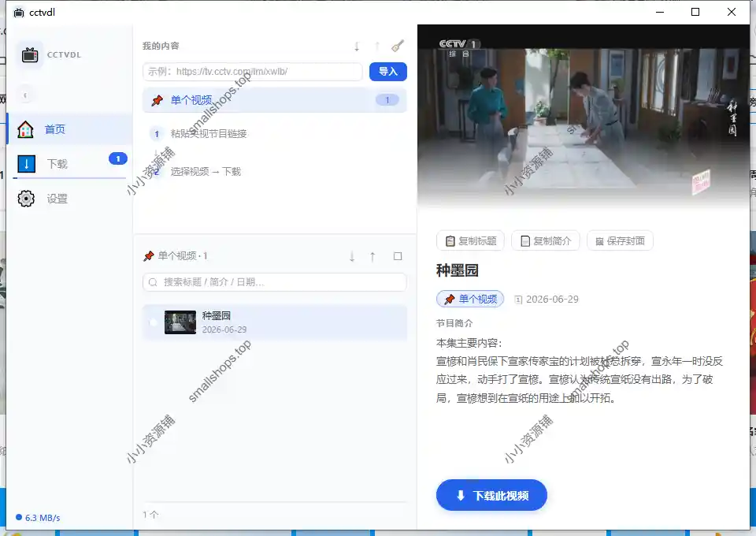
Task: Click the count badge on 单个视频 row
Action: click(x=387, y=100)
